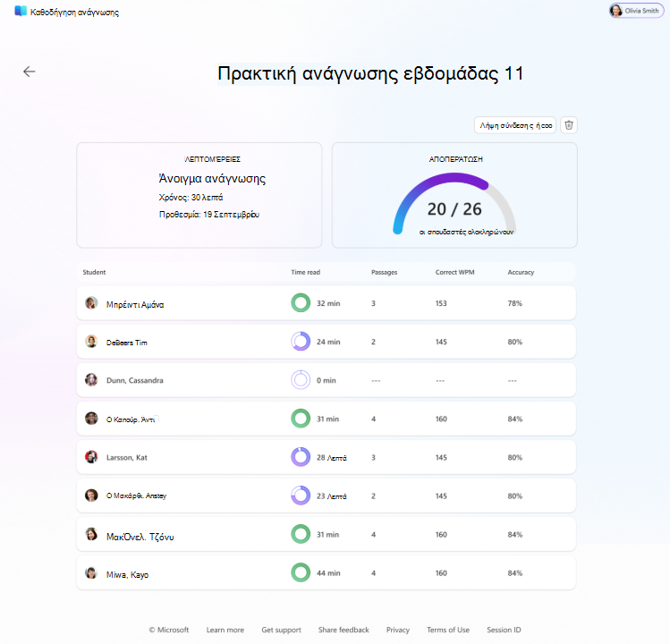Click Μπρέιντι Αμάνα's avatar photo

pos(91,303)
